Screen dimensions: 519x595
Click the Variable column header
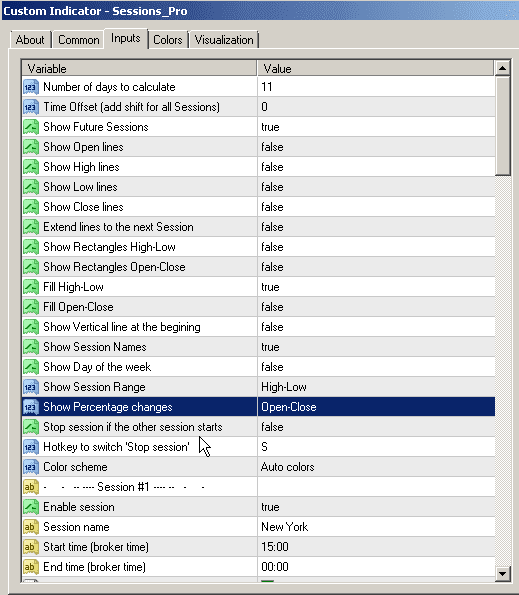(x=139, y=69)
